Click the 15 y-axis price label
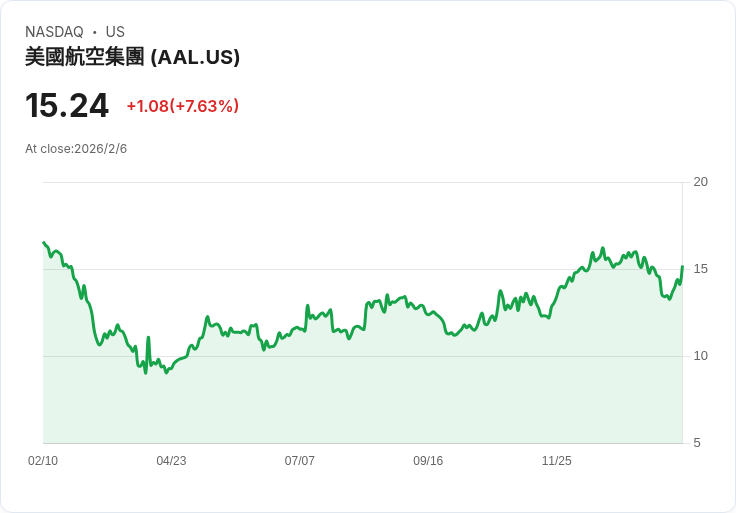The height and width of the screenshot is (513, 736). click(x=700, y=269)
